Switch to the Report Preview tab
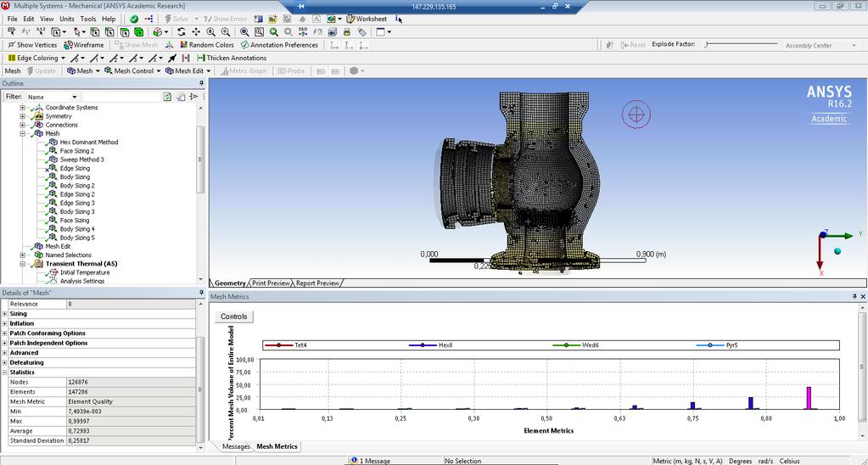 [317, 283]
